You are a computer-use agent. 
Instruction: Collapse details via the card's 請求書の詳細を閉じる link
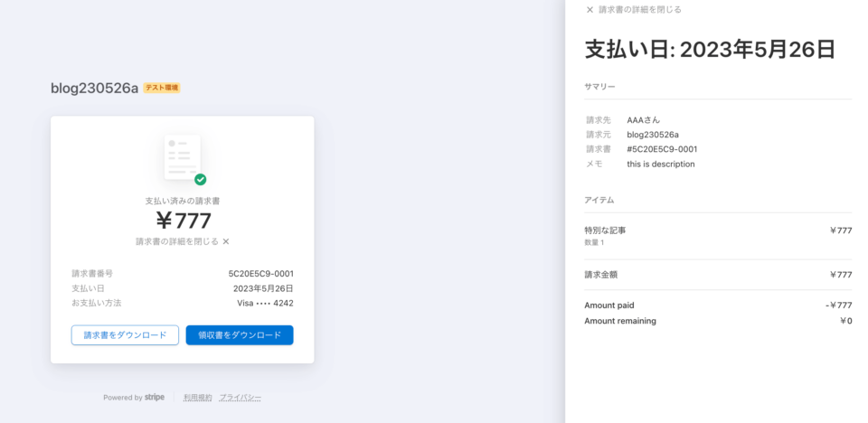point(176,241)
